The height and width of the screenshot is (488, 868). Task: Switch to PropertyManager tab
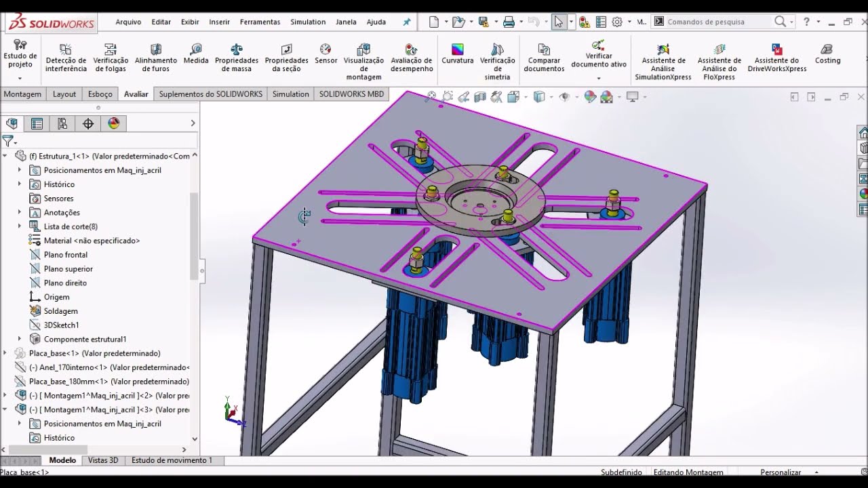click(37, 123)
